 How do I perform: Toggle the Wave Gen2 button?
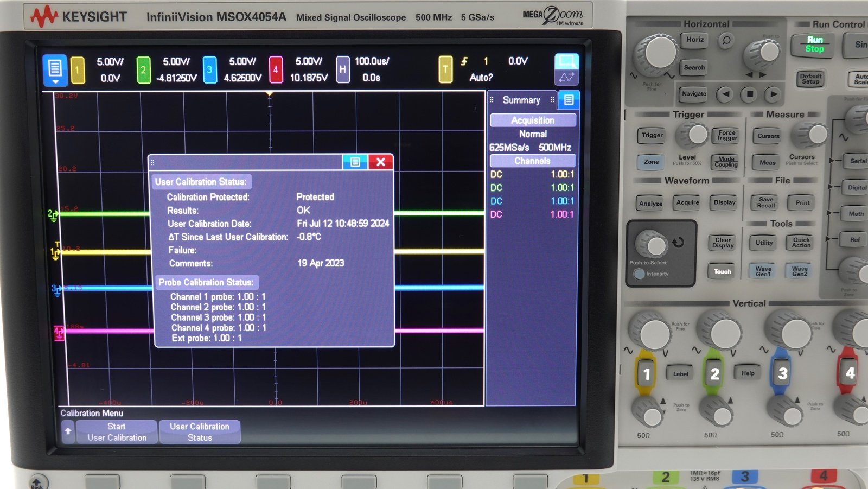[x=799, y=271]
